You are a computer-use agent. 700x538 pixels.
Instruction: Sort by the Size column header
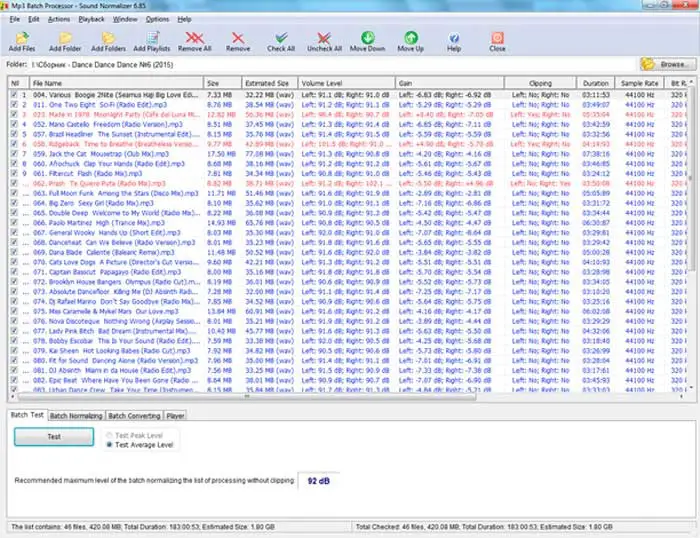[222, 83]
